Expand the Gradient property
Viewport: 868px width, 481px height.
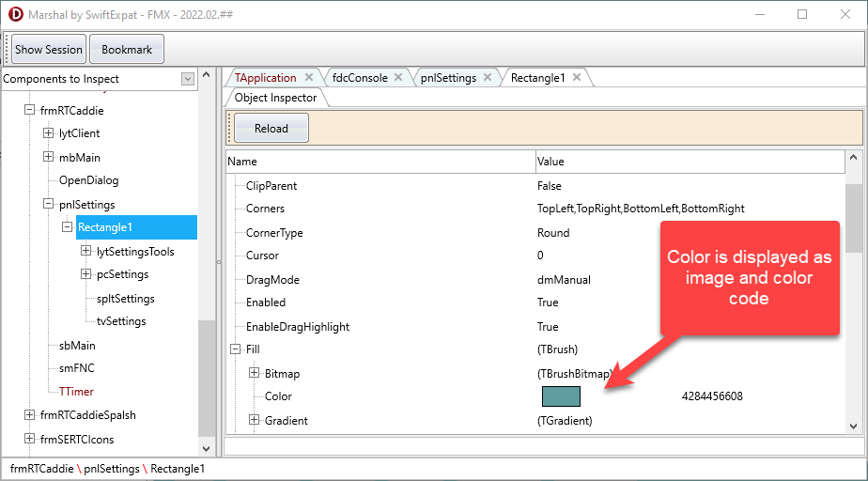(254, 420)
